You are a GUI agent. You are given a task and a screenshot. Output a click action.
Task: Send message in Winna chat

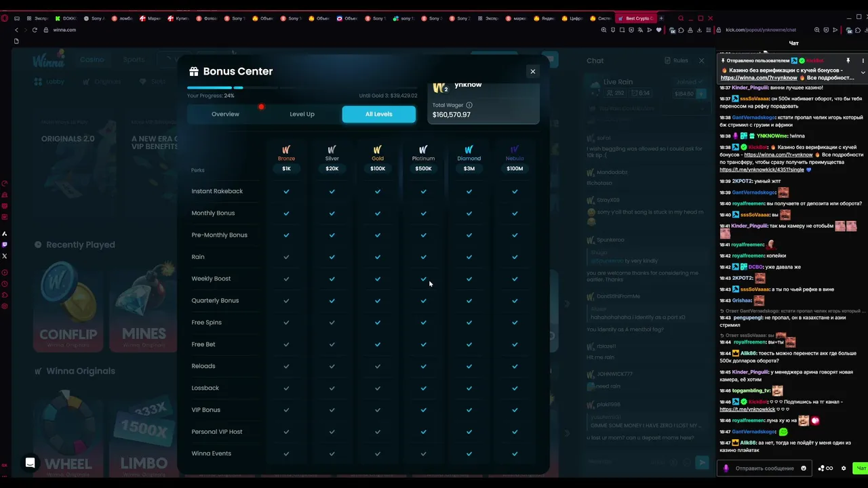click(703, 462)
